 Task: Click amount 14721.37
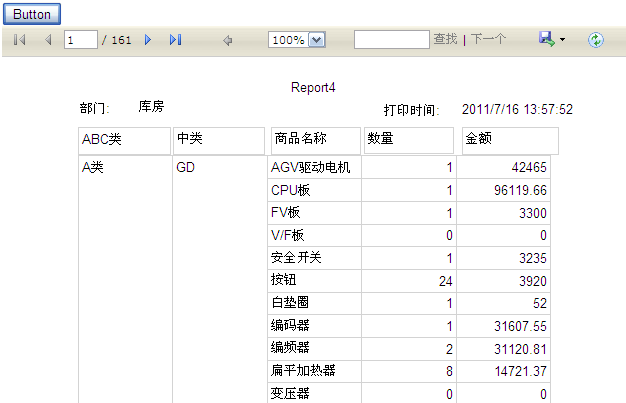click(x=520, y=371)
